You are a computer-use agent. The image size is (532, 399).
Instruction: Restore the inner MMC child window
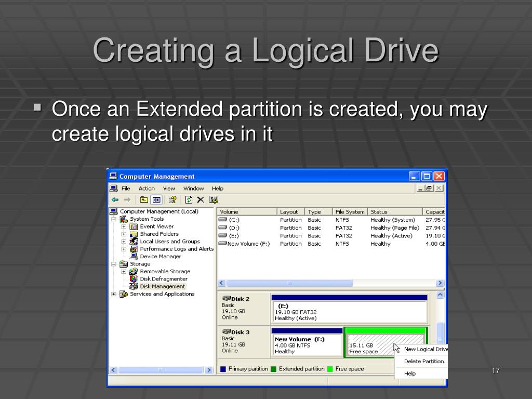tap(429, 188)
